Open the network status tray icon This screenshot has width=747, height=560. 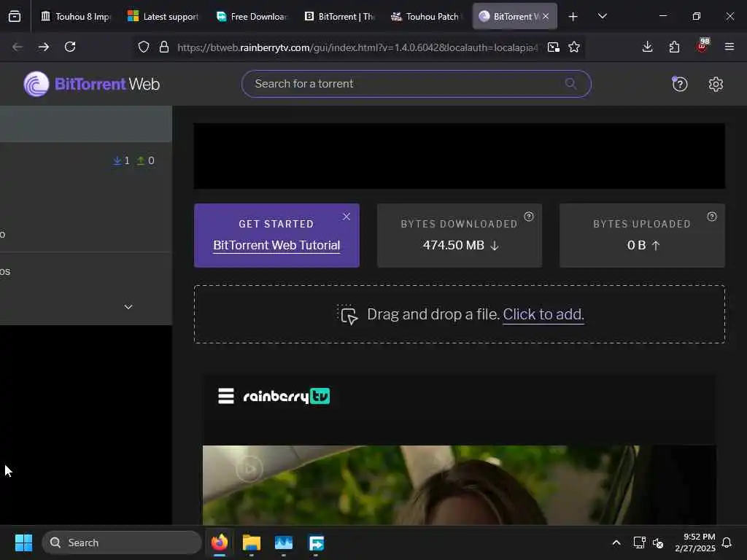pos(639,542)
